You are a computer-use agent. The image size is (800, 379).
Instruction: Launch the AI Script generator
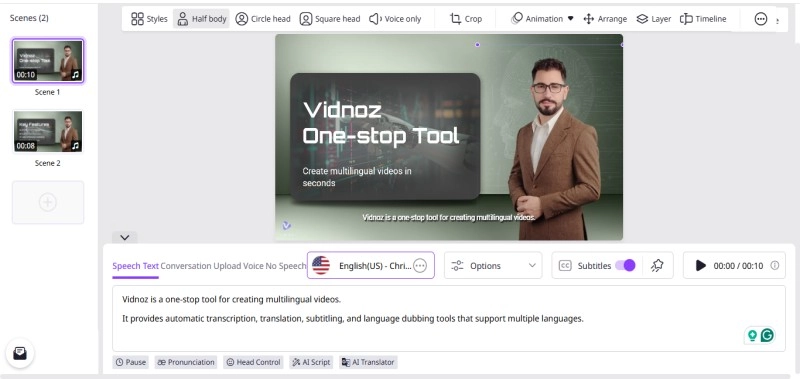[x=311, y=362]
